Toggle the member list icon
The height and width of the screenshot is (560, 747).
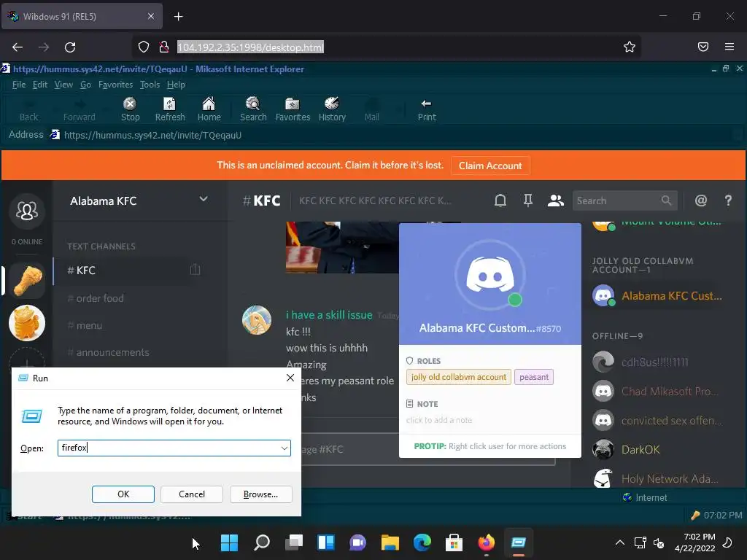(555, 201)
